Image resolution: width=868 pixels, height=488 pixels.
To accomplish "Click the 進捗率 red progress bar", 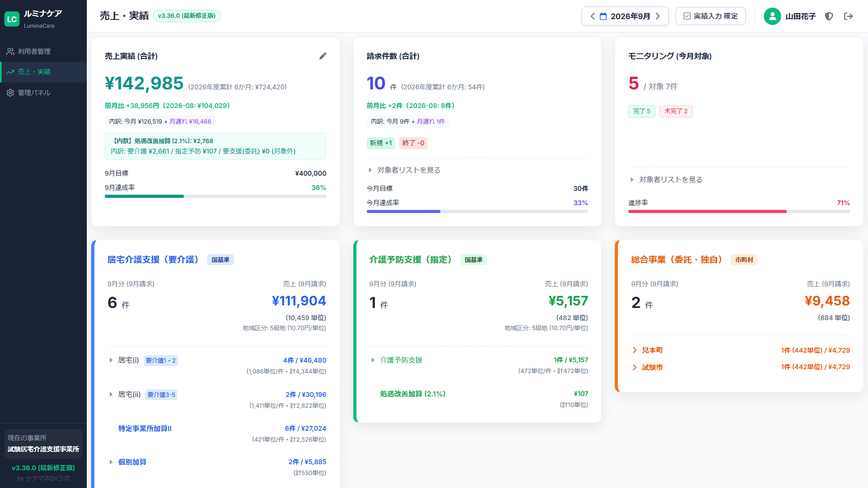I will [x=739, y=211].
